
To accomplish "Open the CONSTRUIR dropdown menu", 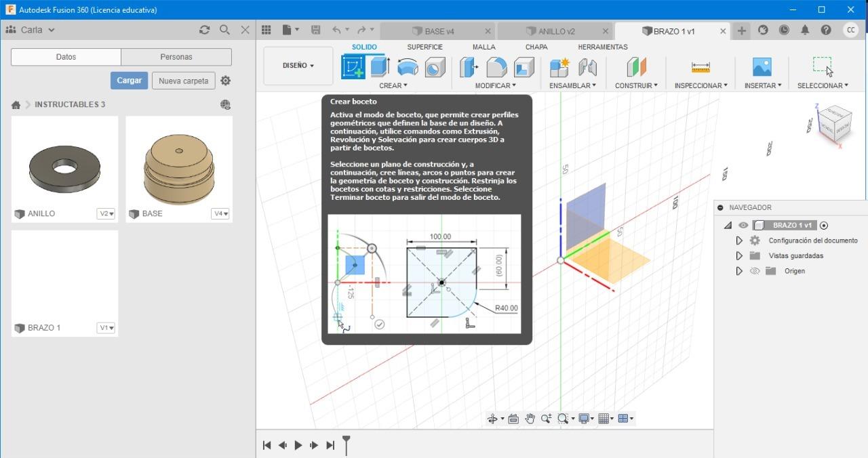I will click(636, 85).
